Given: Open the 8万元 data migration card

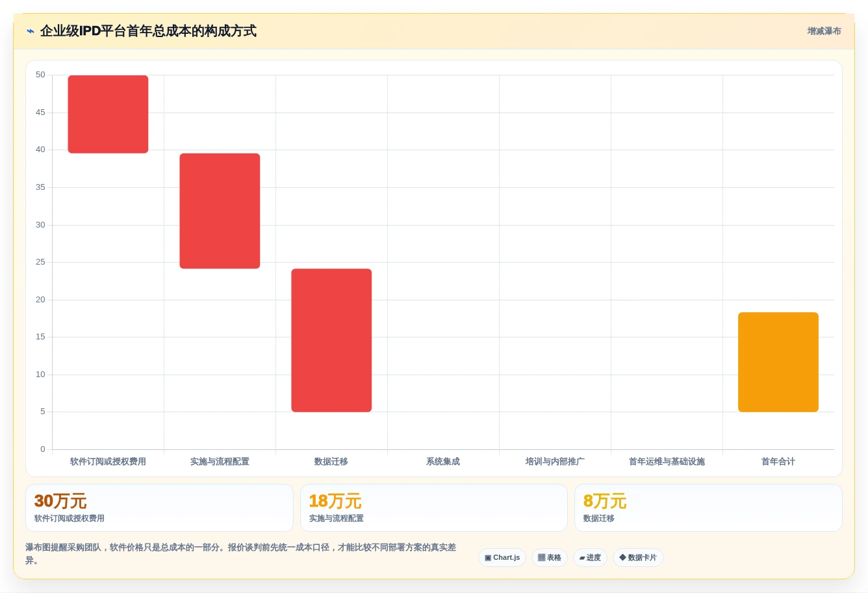Looking at the screenshot, I should coord(708,508).
